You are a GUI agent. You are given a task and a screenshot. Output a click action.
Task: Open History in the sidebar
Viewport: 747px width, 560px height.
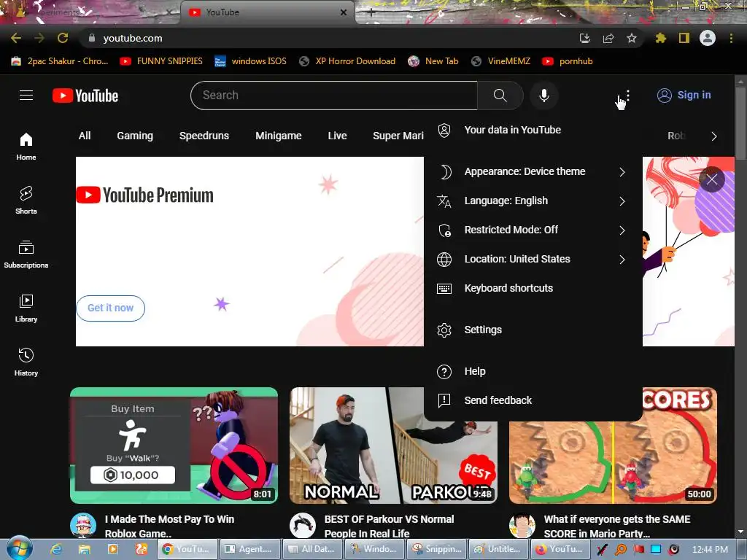pos(26,362)
